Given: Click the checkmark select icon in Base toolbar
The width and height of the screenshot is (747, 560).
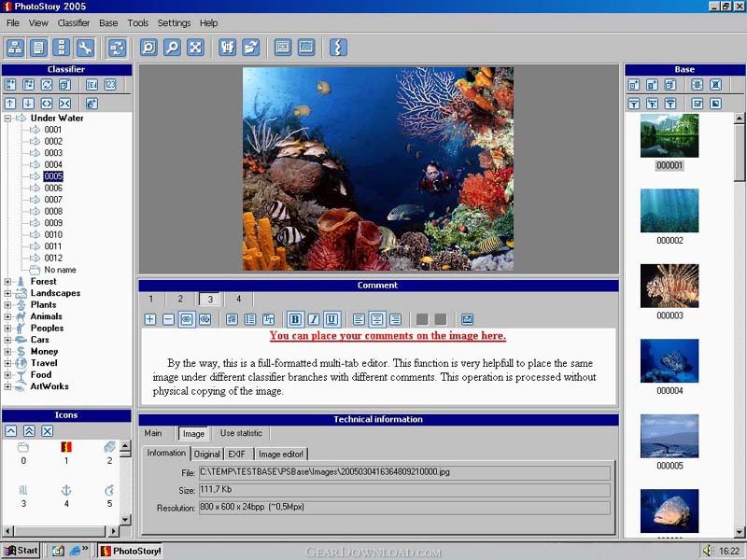Looking at the screenshot, I should pos(697,104).
